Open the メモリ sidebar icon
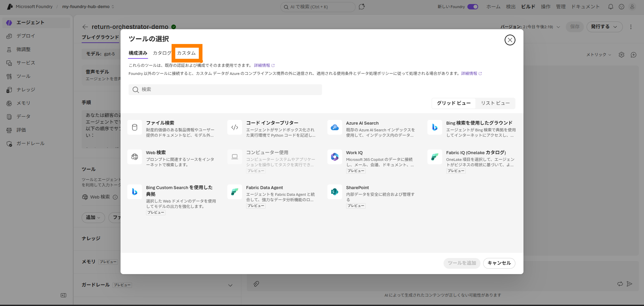The image size is (644, 306). coord(9,103)
